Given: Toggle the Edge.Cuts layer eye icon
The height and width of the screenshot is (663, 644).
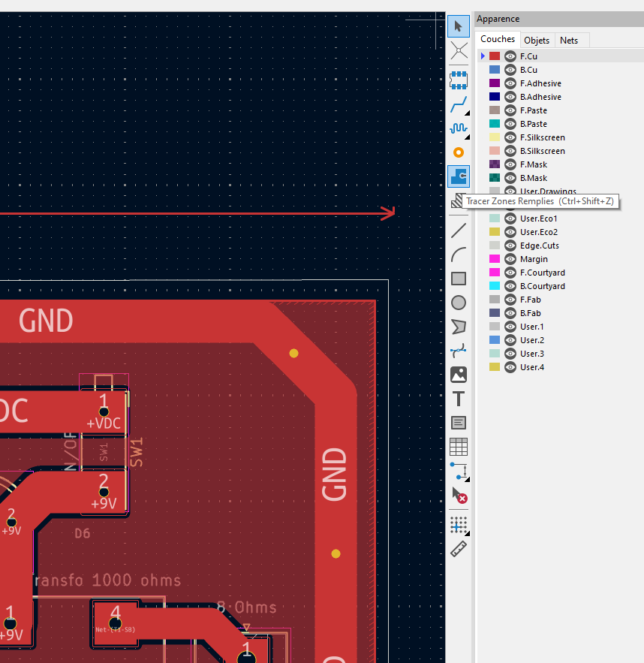Looking at the screenshot, I should [510, 246].
